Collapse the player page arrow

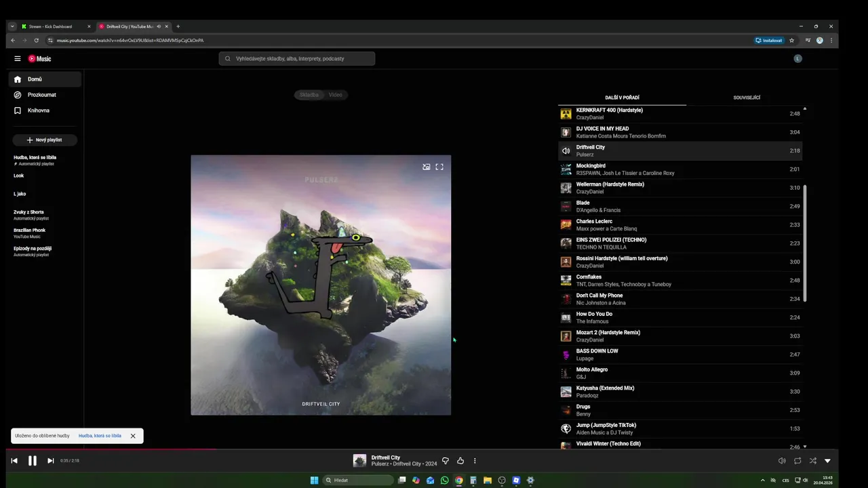pyautogui.click(x=827, y=461)
